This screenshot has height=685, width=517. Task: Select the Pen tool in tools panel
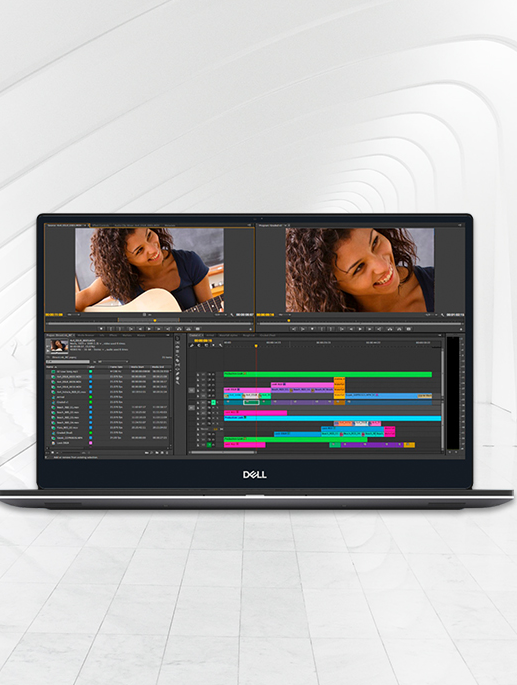[177, 374]
